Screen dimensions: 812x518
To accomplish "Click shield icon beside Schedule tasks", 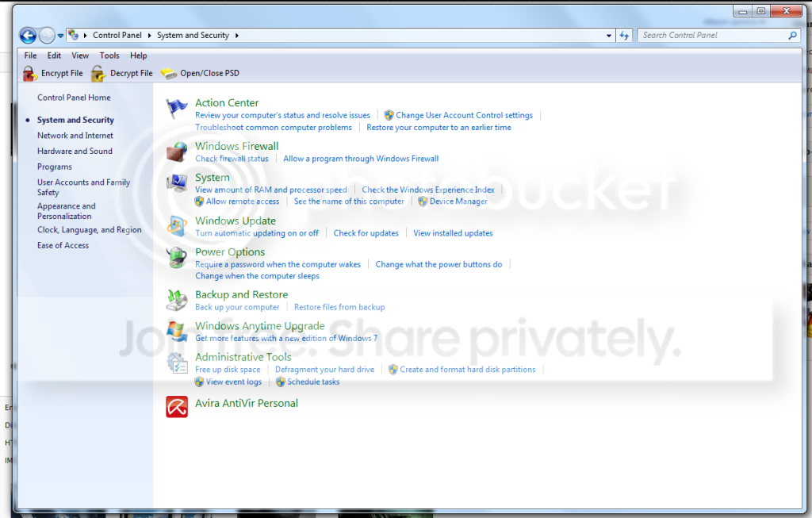I will pos(280,382).
